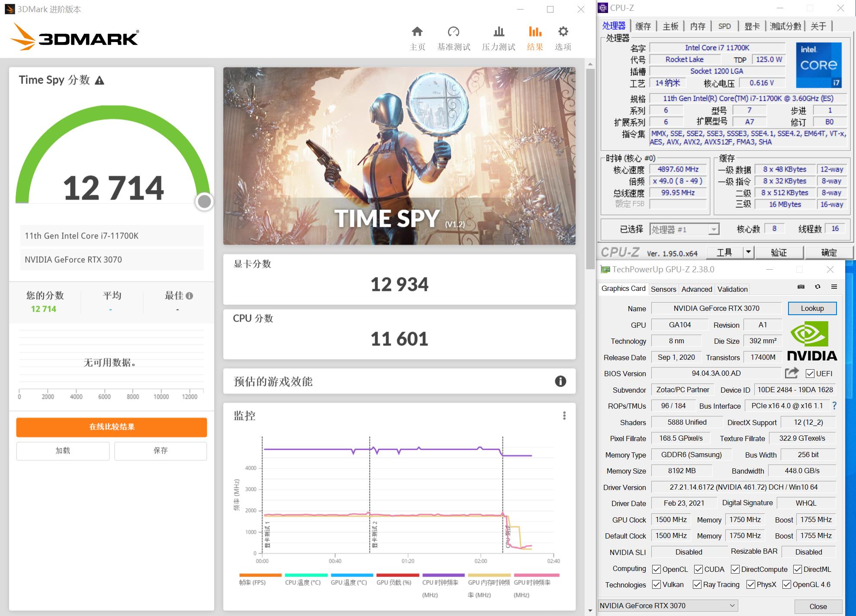Click Lookup next to the graphics card name

[812, 308]
